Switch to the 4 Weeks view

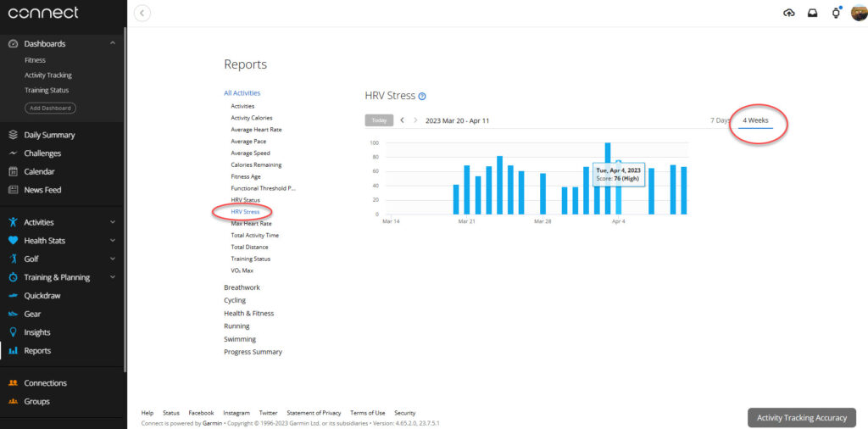click(x=755, y=120)
